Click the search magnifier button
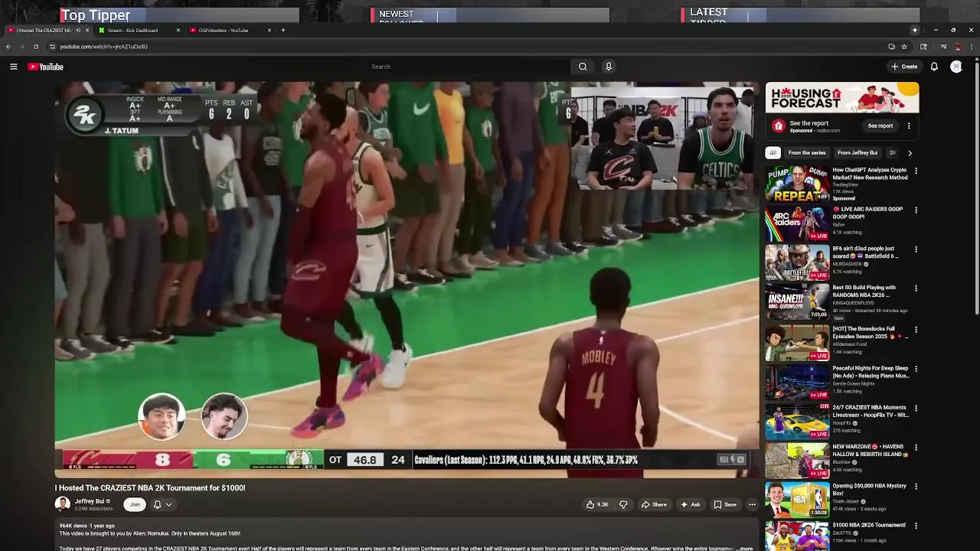 (583, 67)
